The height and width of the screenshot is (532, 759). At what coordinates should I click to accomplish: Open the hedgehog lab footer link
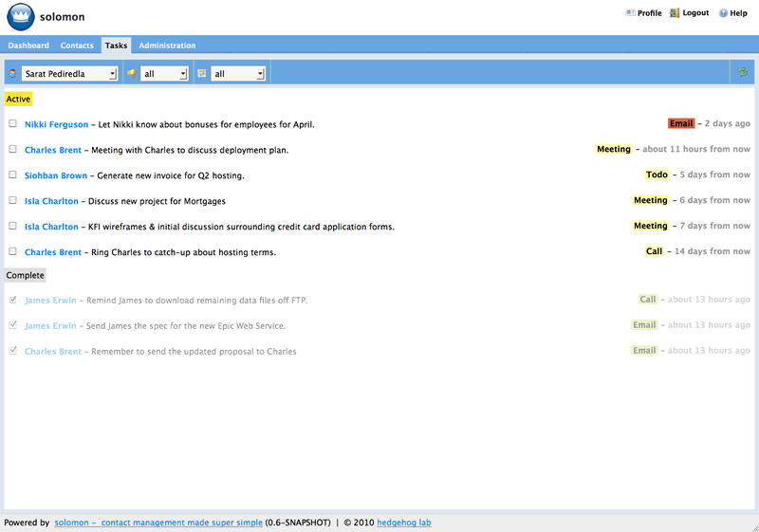coord(404,523)
